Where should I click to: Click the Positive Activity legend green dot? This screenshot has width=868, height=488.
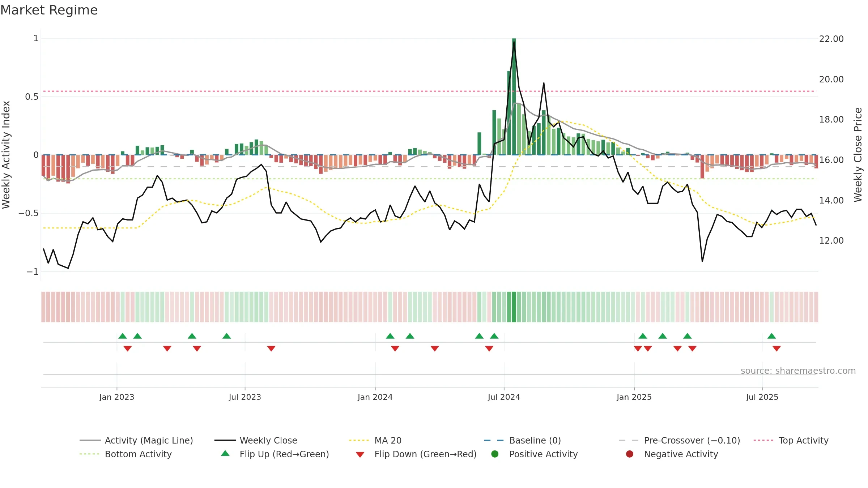coord(495,454)
